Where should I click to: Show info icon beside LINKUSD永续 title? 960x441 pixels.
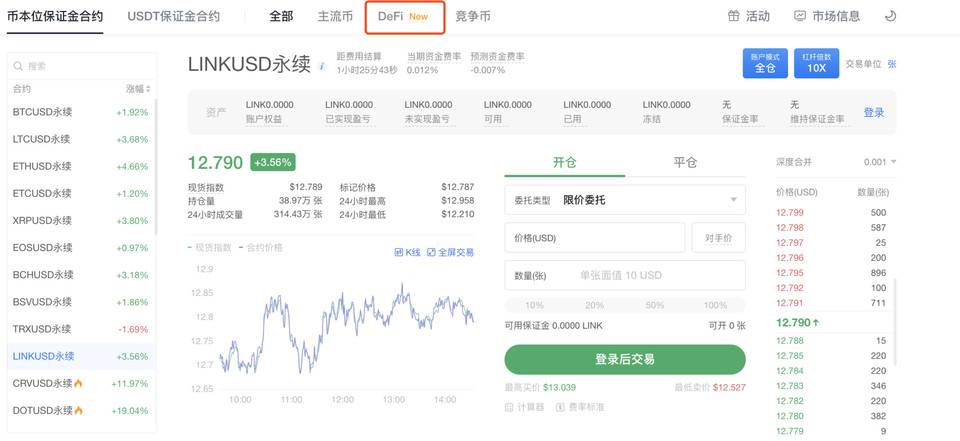pos(323,66)
